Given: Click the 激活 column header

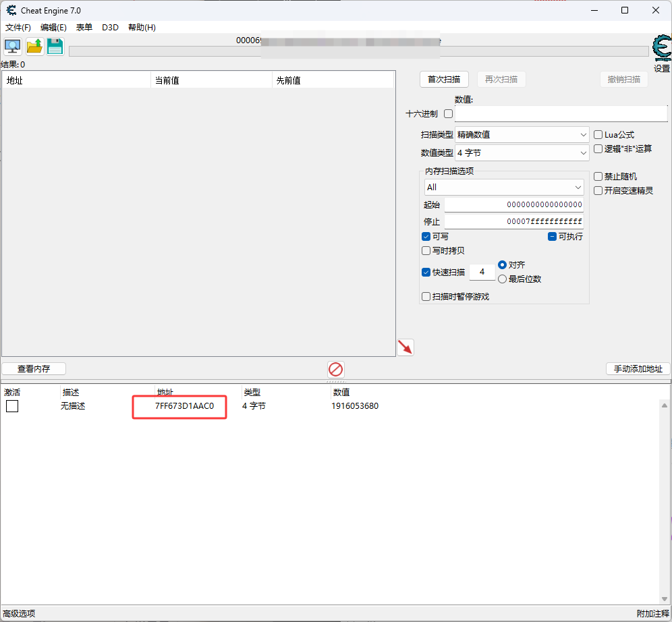Looking at the screenshot, I should (x=12, y=393).
